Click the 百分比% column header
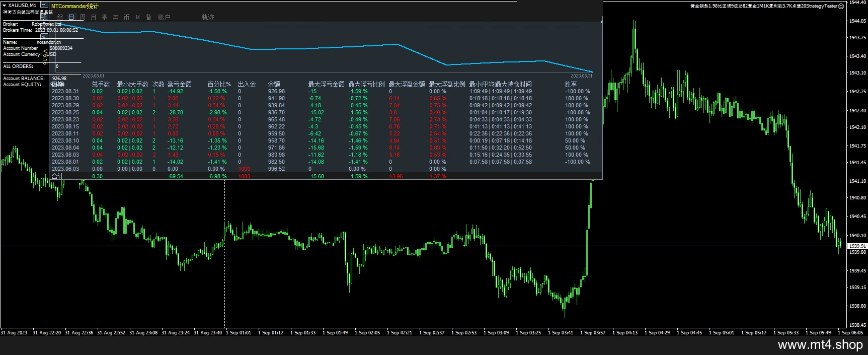The width and height of the screenshot is (868, 355). click(219, 84)
